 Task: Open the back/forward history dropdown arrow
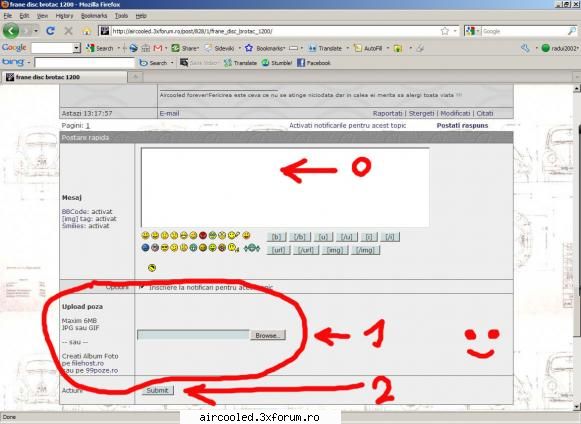36,31
